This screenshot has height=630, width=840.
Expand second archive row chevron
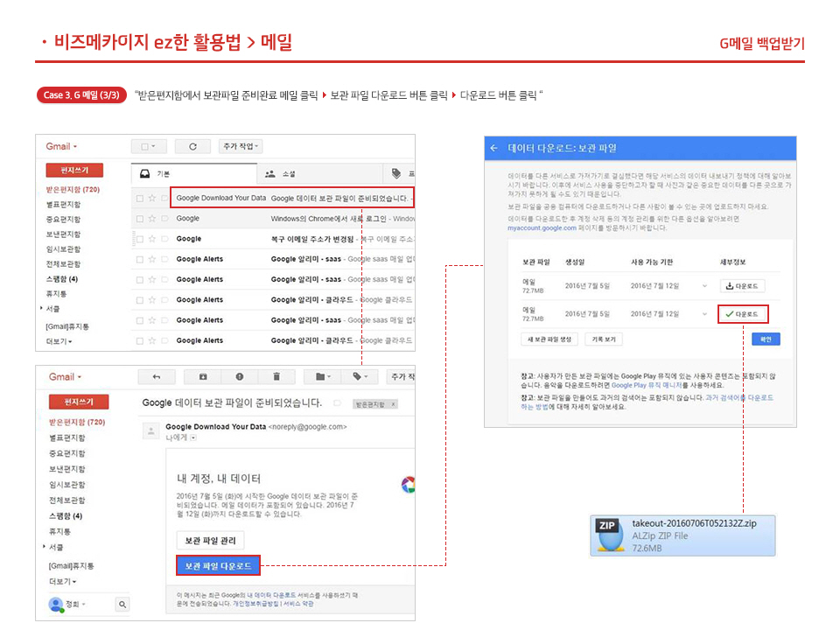(x=704, y=314)
